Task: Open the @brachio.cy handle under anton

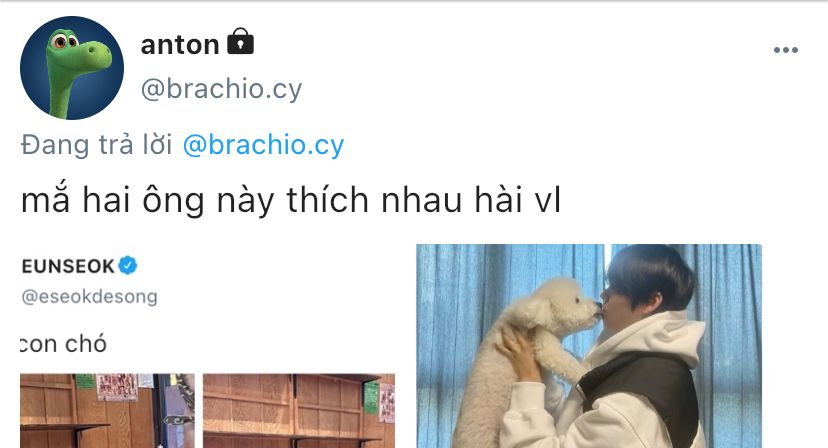Action: point(221,89)
